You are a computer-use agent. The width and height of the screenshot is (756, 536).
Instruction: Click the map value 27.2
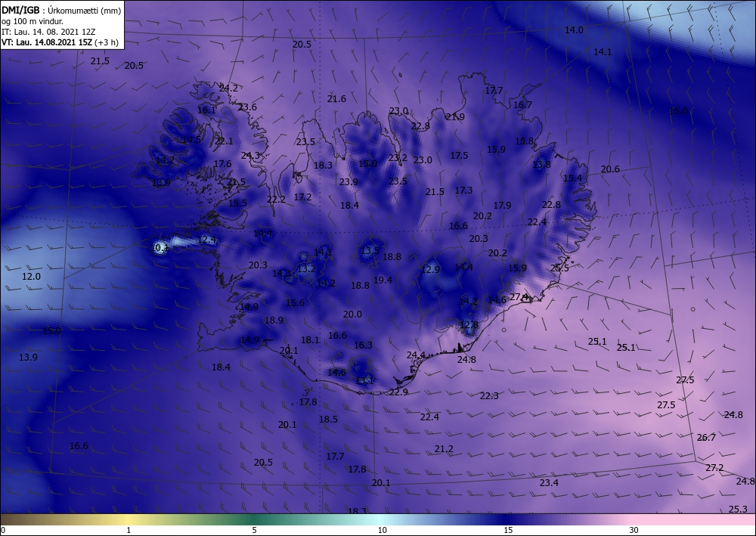pyautogui.click(x=714, y=468)
